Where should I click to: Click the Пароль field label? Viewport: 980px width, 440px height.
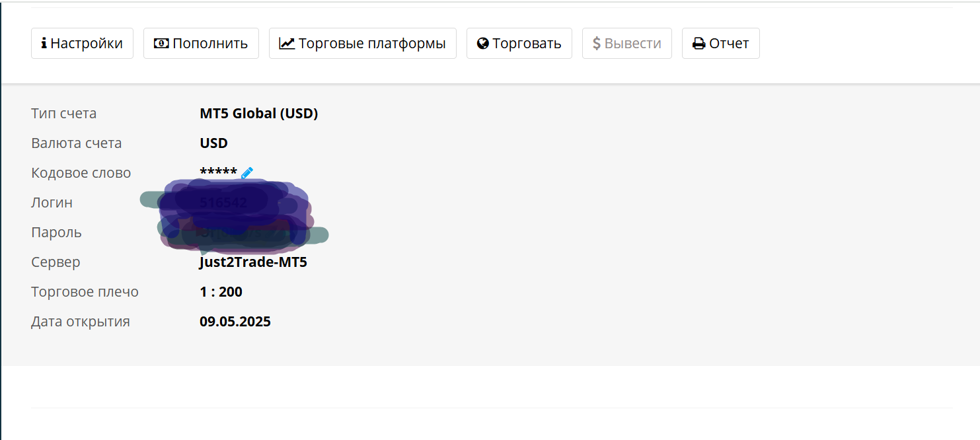click(x=56, y=233)
